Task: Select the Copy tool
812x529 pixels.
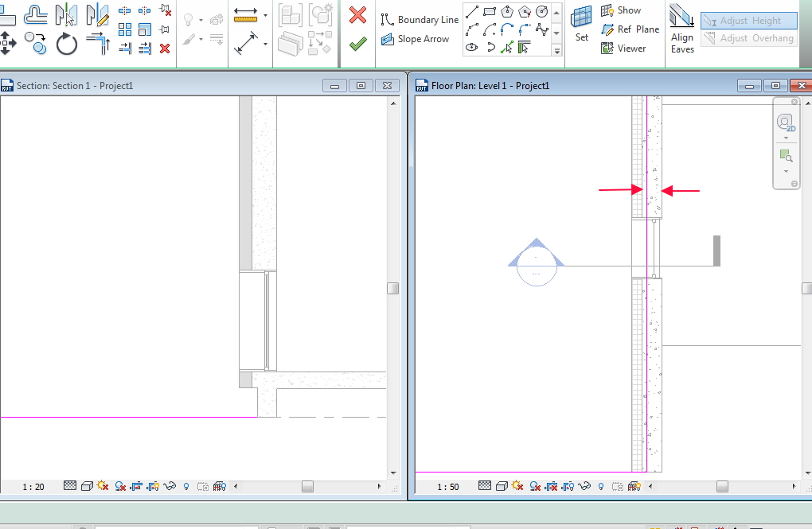Action: pos(36,43)
